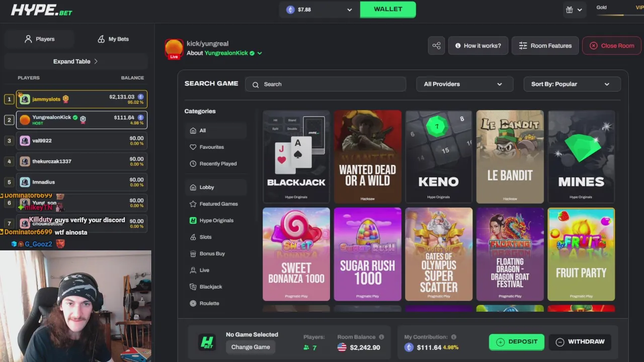Open the Sweet Bonanza 1000 tile
The image size is (644, 362).
point(296,254)
